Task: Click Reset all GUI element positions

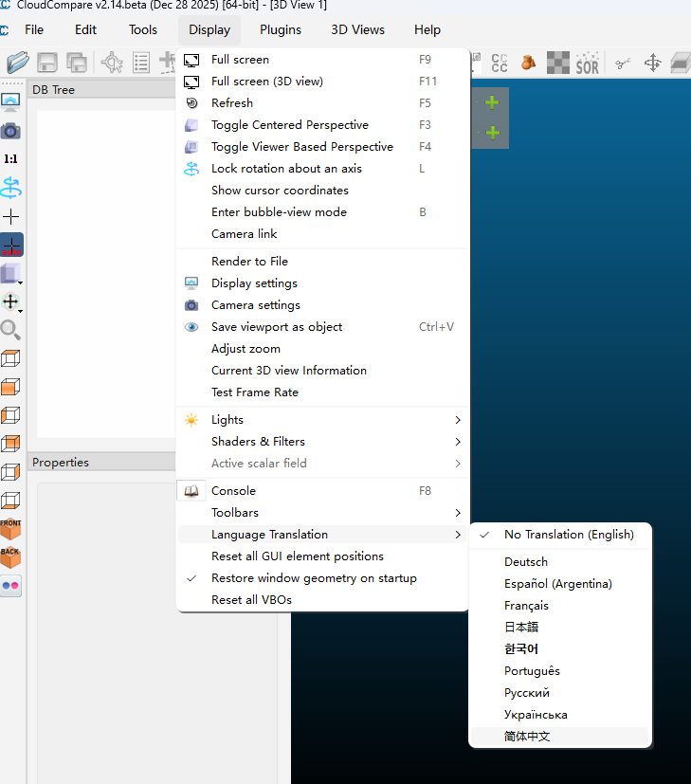Action: (x=322, y=556)
